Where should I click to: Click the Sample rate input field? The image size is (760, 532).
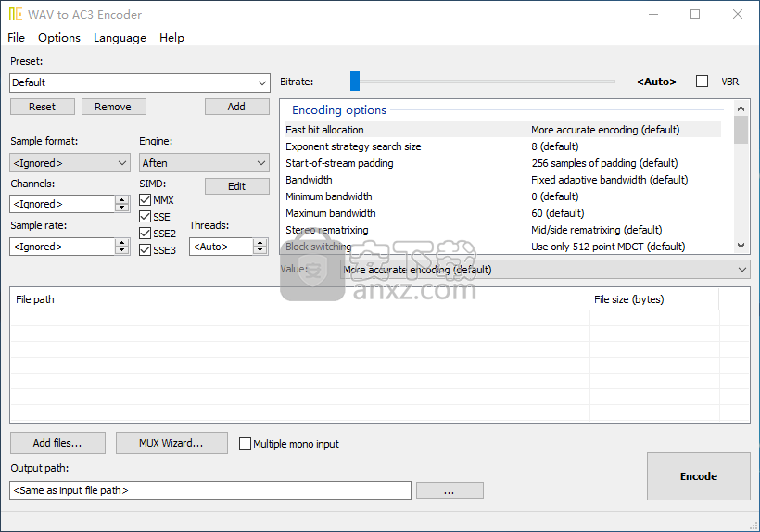pos(62,247)
